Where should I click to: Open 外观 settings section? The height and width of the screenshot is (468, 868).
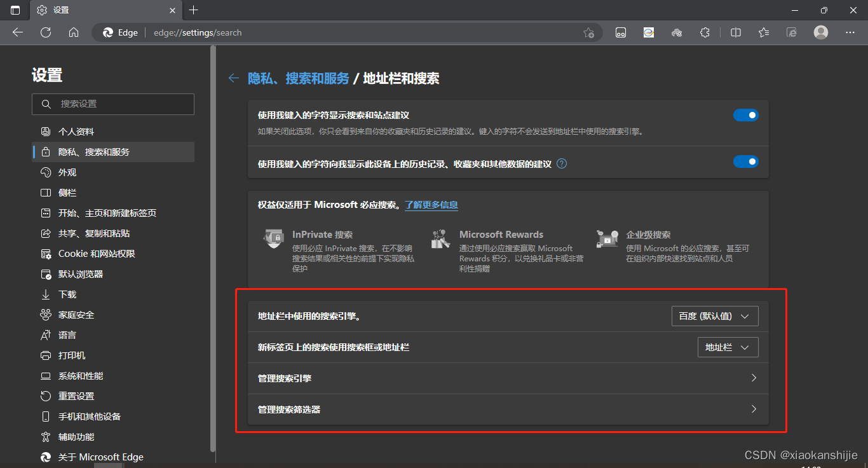pyautogui.click(x=113, y=172)
